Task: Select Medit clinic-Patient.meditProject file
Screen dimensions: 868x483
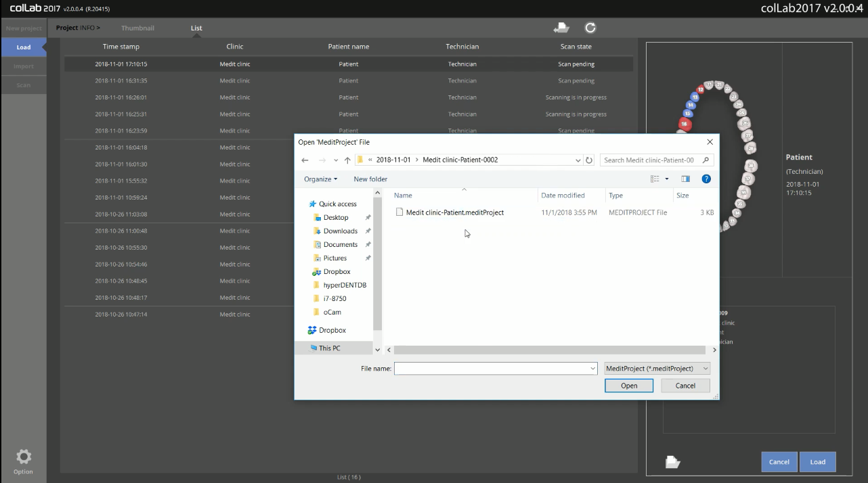Action: tap(450, 212)
